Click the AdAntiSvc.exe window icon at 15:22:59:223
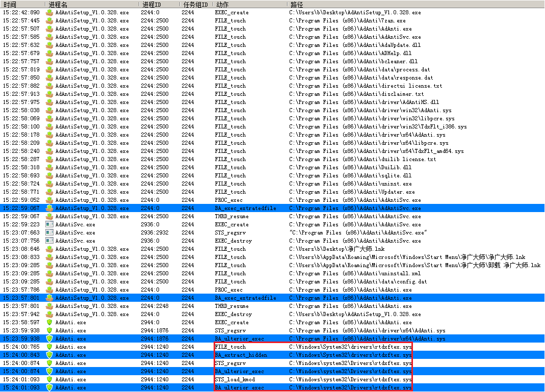This screenshot has height=392, width=545. [x=49, y=224]
